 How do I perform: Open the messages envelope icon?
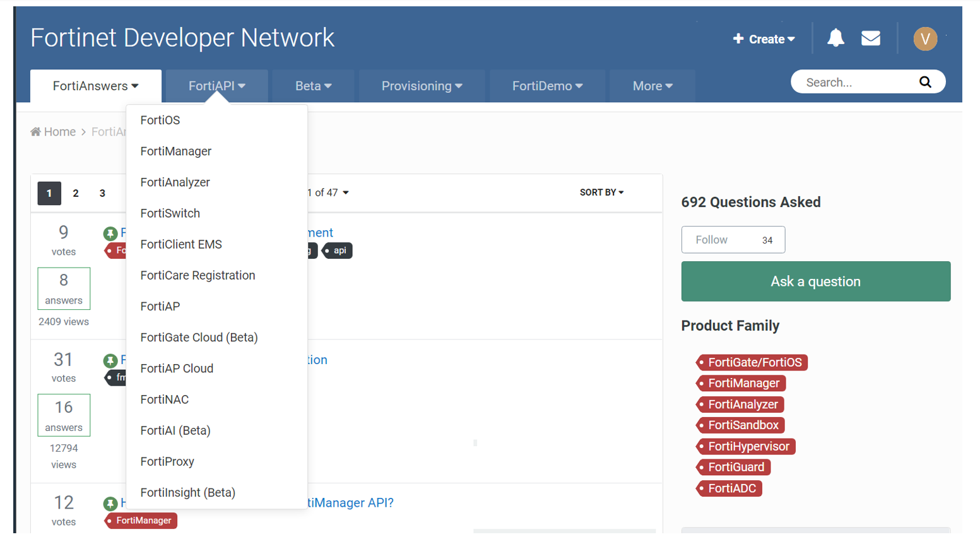click(871, 38)
